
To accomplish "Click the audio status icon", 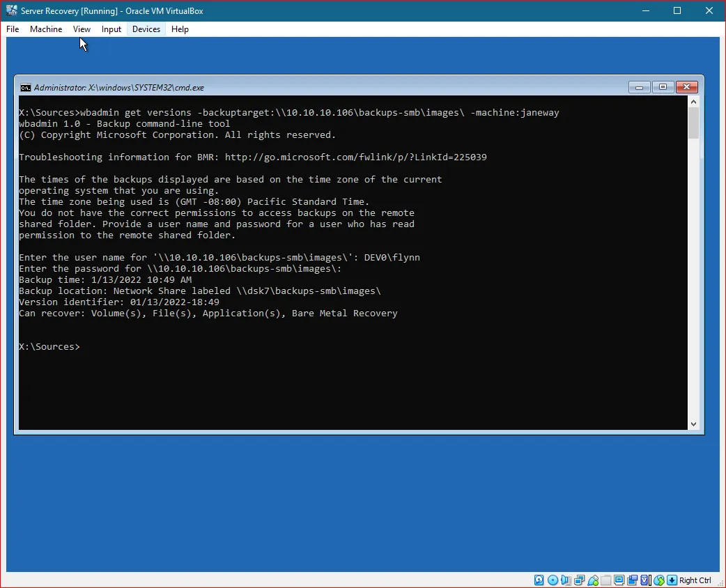I will (565, 580).
